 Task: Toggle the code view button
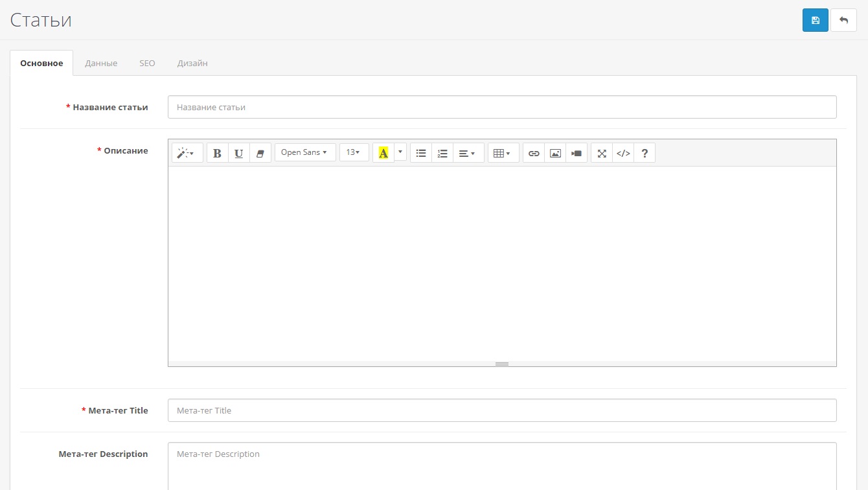623,153
